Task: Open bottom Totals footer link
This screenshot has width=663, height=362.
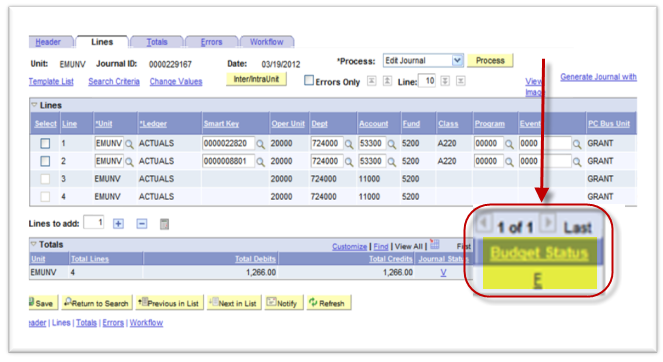Action: pyautogui.click(x=86, y=323)
